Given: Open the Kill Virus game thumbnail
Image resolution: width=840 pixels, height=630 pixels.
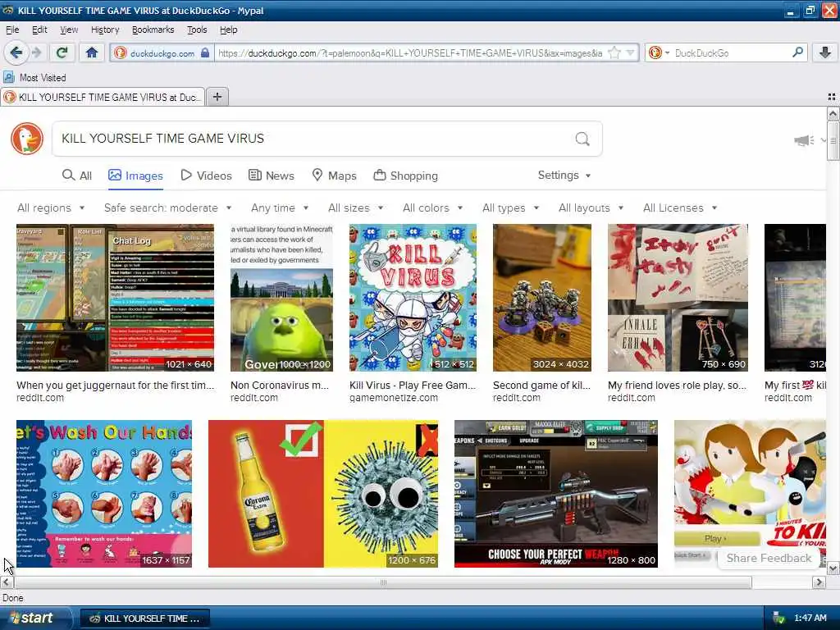Looking at the screenshot, I should click(x=413, y=298).
